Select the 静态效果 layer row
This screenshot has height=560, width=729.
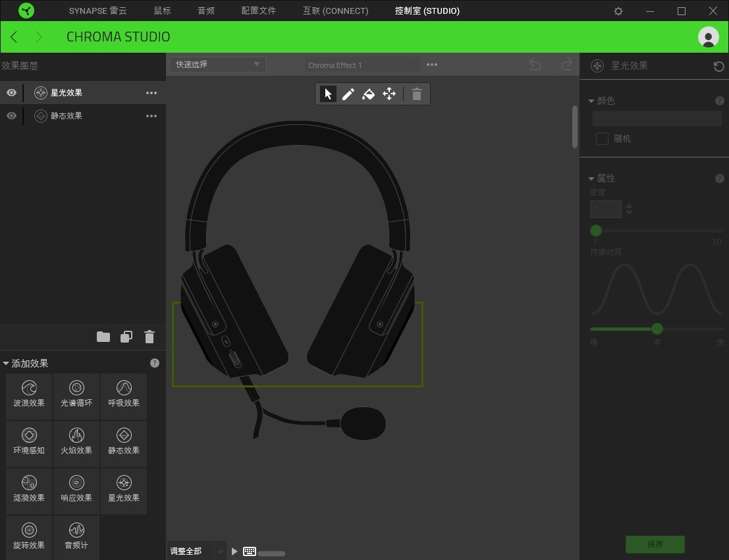click(83, 115)
